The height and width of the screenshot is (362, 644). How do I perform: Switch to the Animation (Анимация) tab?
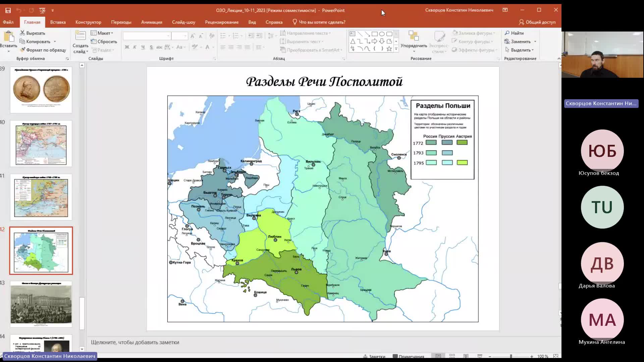tap(152, 22)
